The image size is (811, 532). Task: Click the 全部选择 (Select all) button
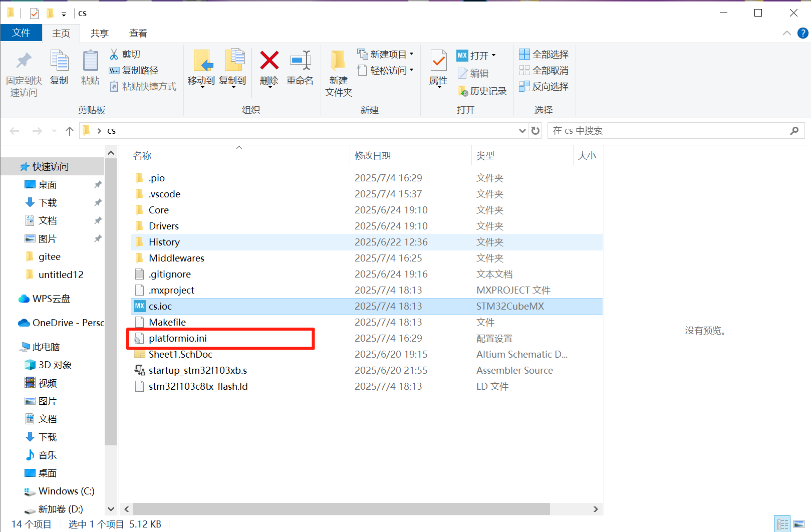click(x=544, y=54)
